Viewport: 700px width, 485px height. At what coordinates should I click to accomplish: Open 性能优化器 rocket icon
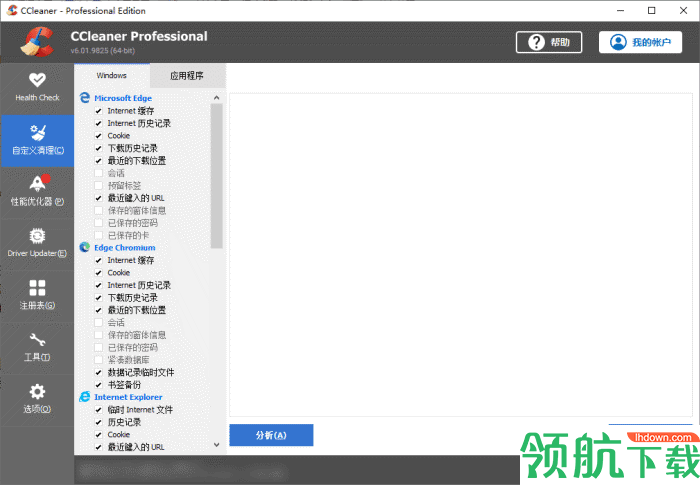38,183
